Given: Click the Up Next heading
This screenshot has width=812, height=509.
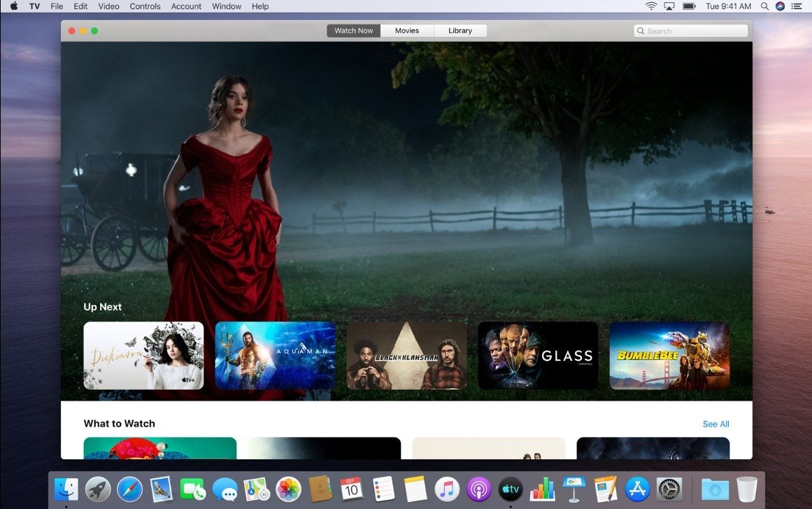Looking at the screenshot, I should click(103, 307).
